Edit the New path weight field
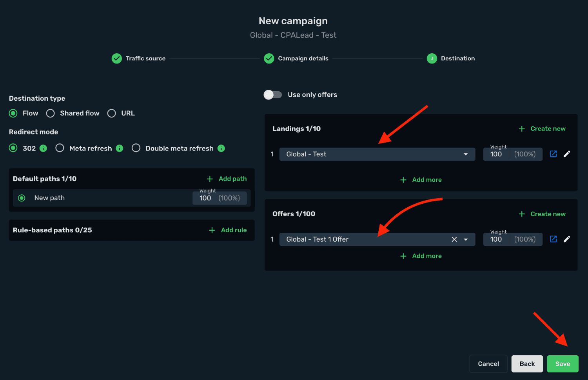 [220, 198]
